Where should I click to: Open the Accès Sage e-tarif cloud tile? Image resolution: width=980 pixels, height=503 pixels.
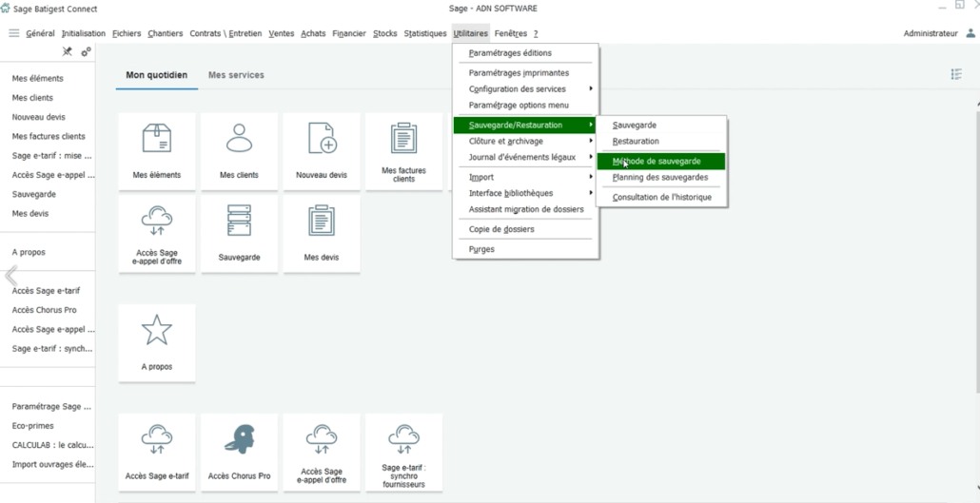coord(157,453)
